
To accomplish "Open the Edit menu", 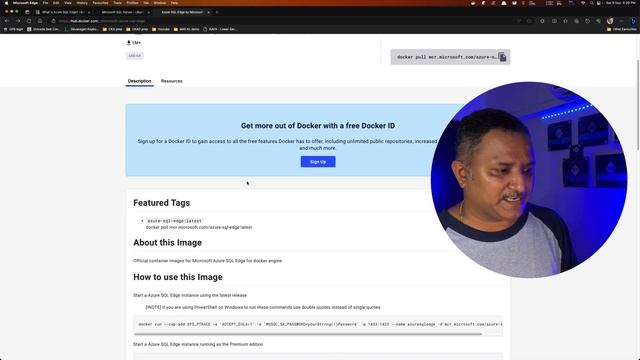I will [x=56, y=3].
